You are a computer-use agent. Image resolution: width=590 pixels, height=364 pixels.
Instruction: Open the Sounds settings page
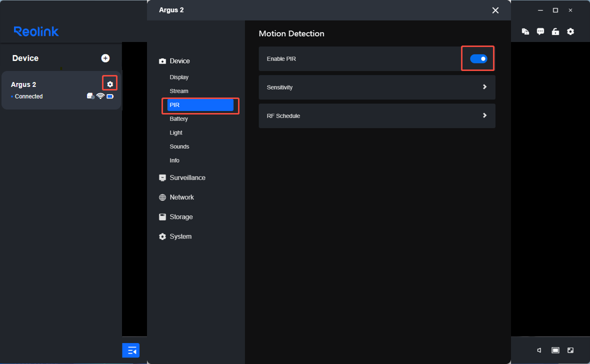[179, 146]
